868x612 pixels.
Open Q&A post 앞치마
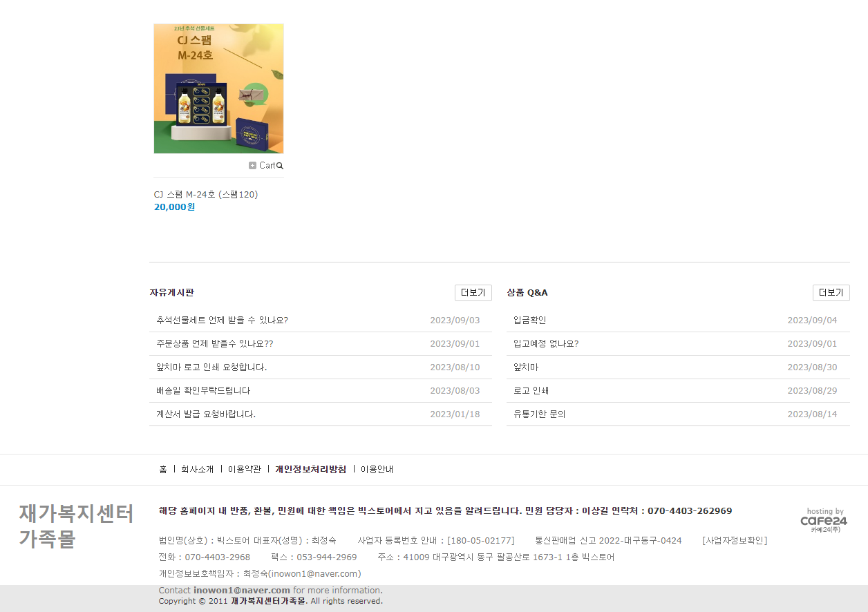pos(525,367)
